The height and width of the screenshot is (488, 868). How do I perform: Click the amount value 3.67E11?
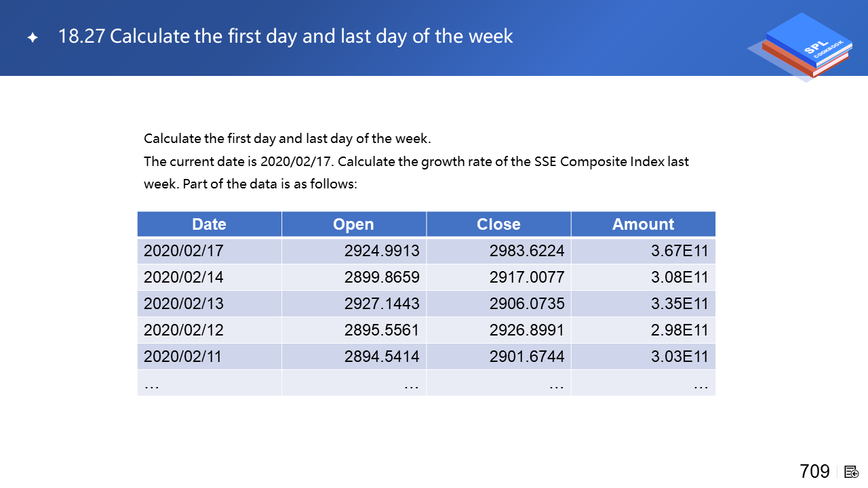(679, 251)
